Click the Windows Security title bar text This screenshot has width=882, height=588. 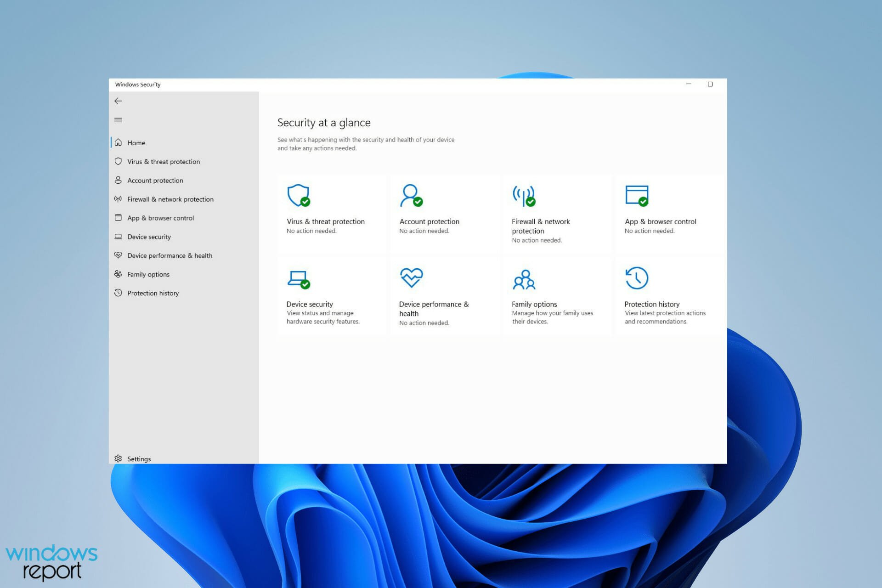point(138,85)
